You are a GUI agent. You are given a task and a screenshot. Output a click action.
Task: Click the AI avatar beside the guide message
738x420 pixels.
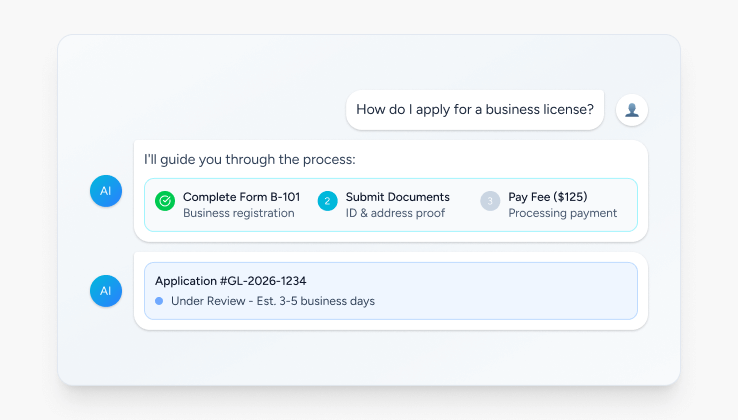pyautogui.click(x=106, y=190)
